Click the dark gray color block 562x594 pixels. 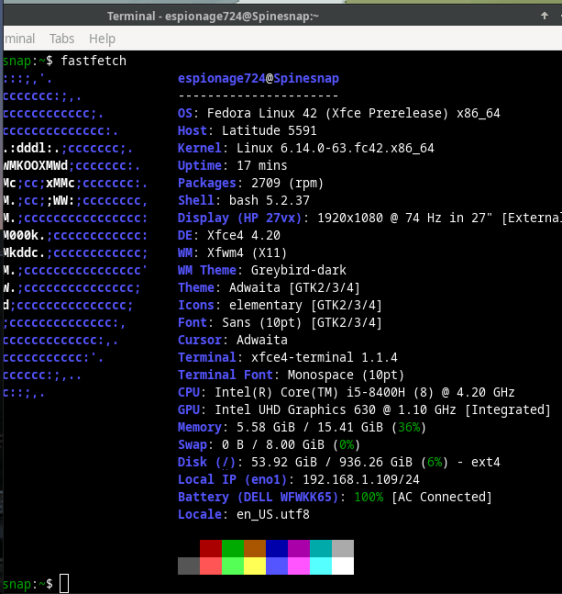(189, 566)
